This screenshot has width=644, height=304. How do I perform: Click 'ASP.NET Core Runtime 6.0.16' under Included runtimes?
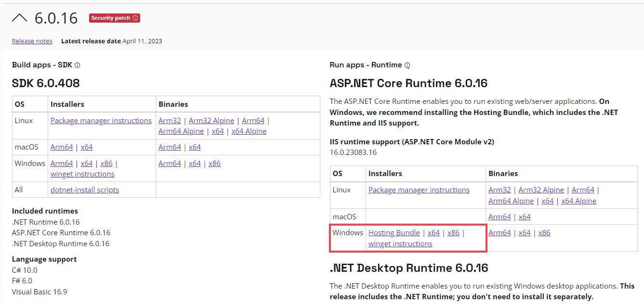click(61, 233)
